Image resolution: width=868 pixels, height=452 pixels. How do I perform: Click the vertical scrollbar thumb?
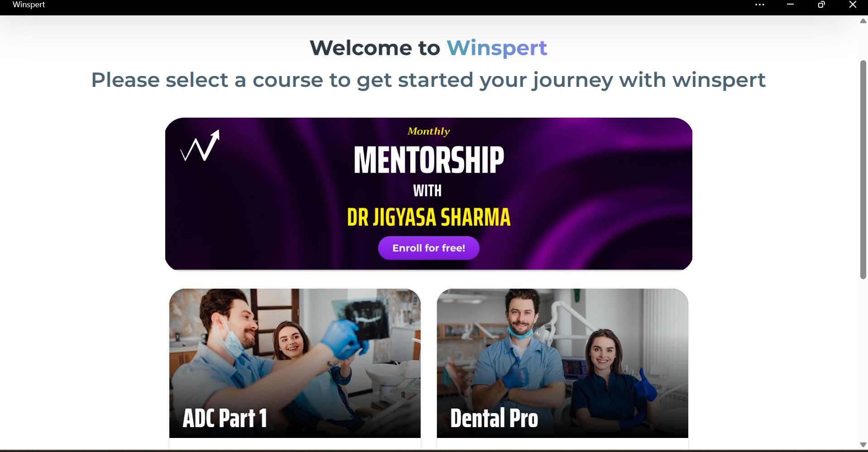(x=863, y=170)
